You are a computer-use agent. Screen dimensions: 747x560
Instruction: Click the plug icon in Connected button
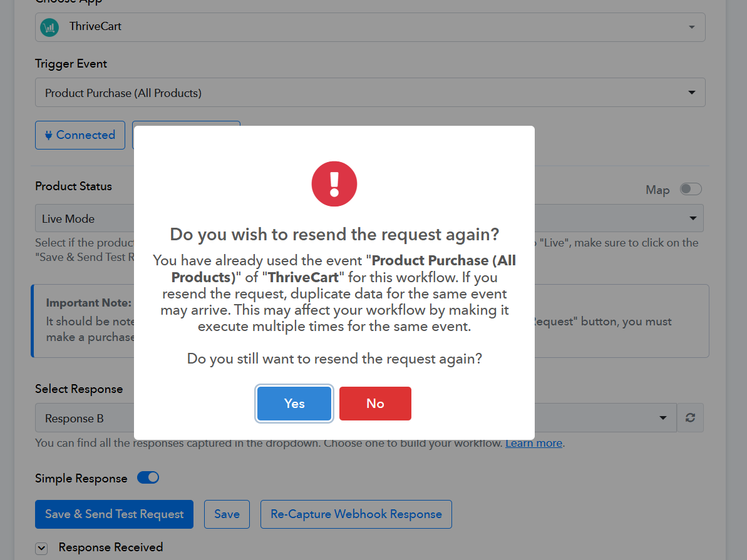(x=49, y=135)
